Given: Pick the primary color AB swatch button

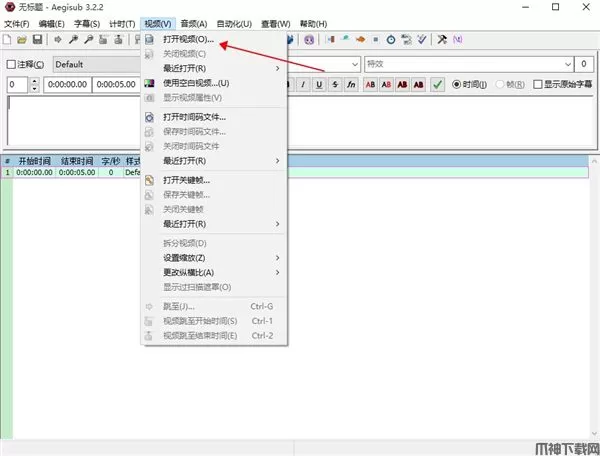Looking at the screenshot, I should [x=371, y=85].
